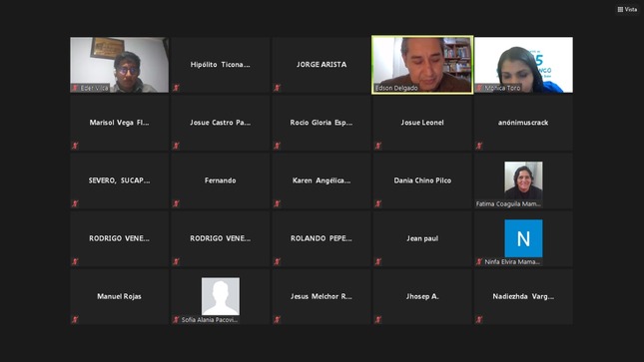644x362 pixels.
Task: Click muted mic icon on Manuel Rojas tile
Action: [x=75, y=319]
